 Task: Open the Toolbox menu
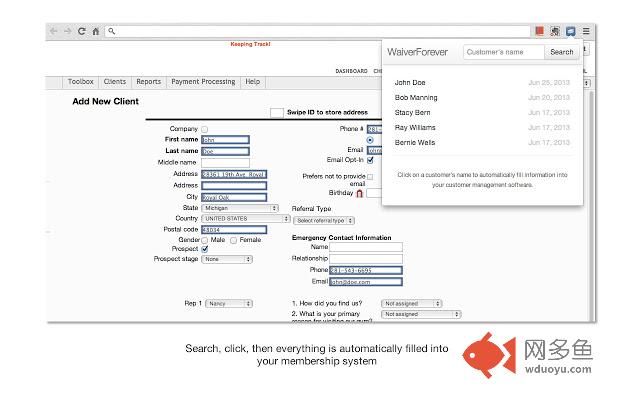(80, 82)
